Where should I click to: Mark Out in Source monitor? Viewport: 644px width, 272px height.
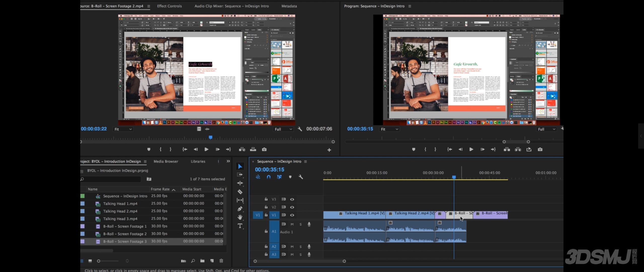[x=171, y=149]
